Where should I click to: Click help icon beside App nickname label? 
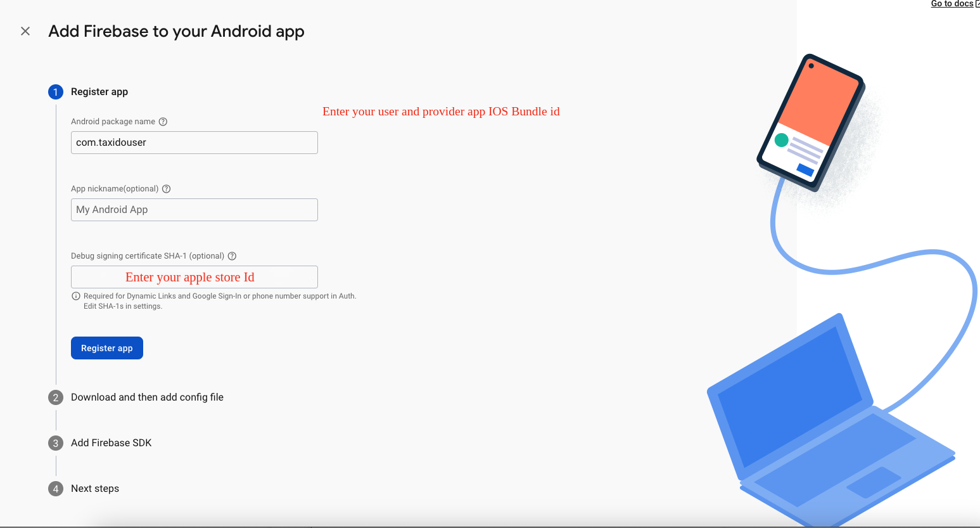(x=167, y=189)
